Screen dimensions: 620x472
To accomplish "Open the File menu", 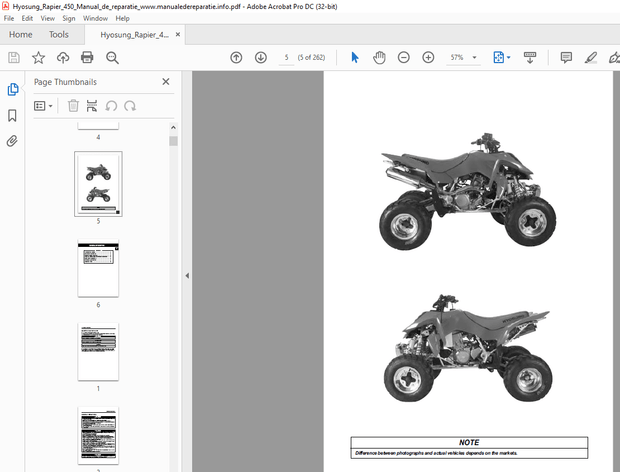I will 9,18.
